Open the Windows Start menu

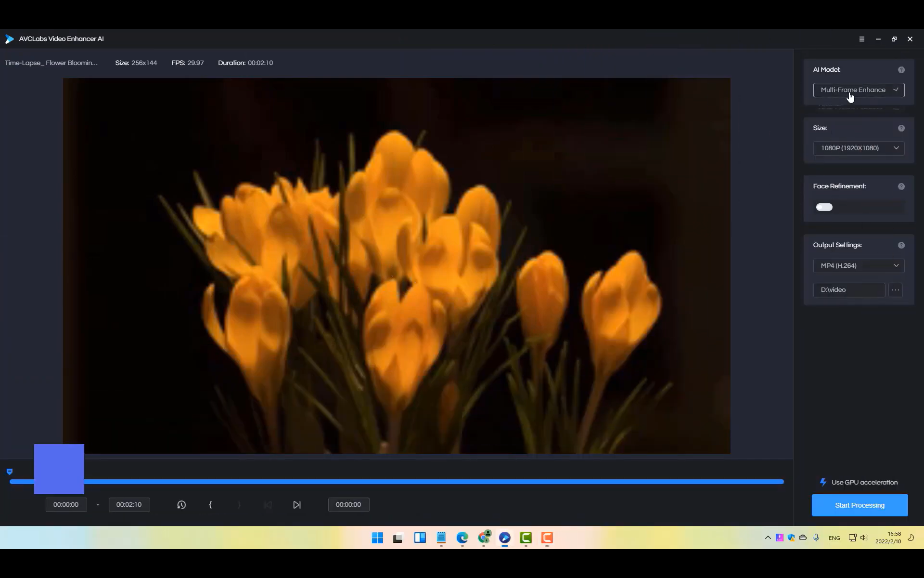point(377,538)
